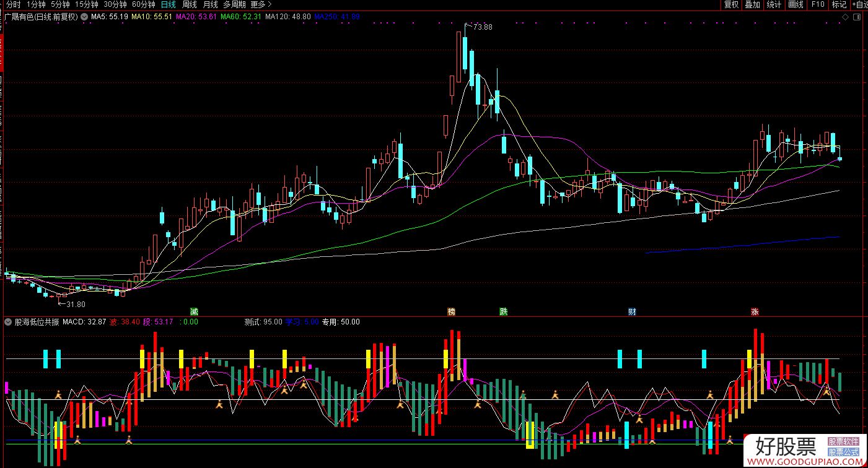Add stock via +自选 button
The image size is (868, 468).
[x=859, y=4]
